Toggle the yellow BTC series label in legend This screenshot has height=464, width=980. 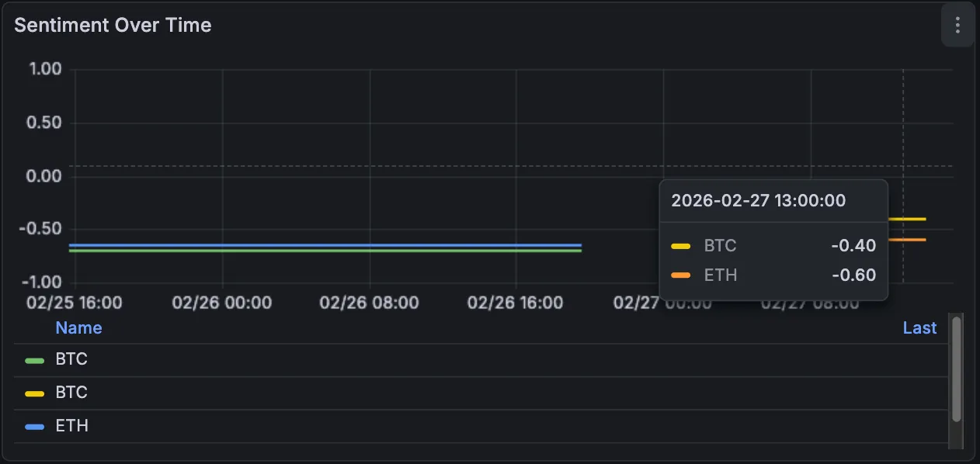[71, 393]
